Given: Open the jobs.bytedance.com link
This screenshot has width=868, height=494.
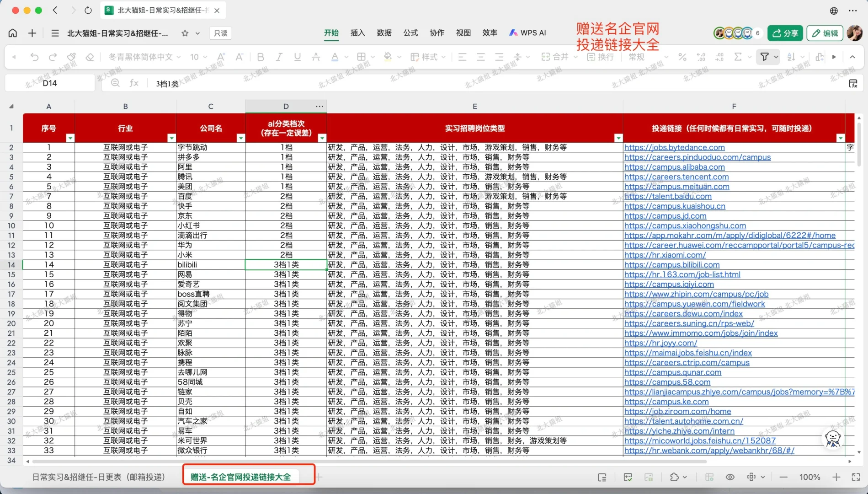Looking at the screenshot, I should pos(675,147).
